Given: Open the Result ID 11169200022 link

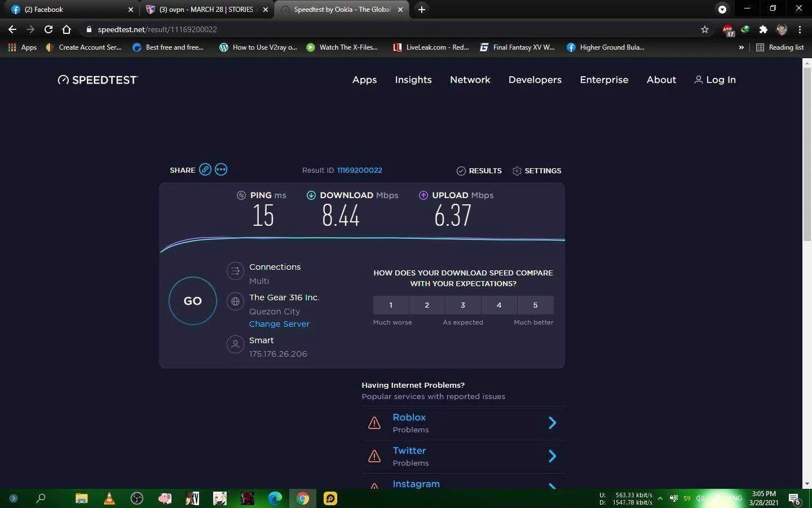Looking at the screenshot, I should pyautogui.click(x=360, y=170).
